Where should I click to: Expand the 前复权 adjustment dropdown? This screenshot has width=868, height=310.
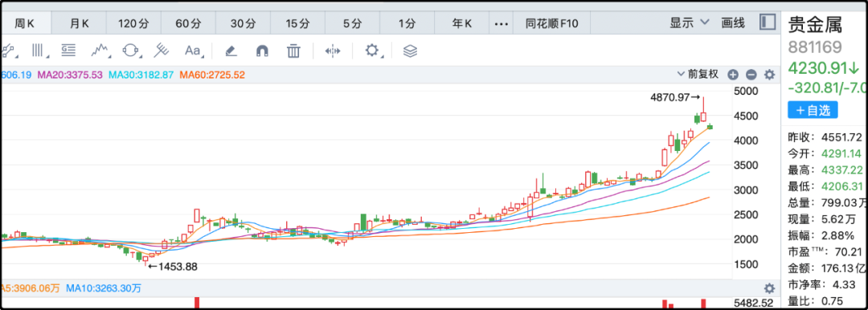tap(698, 74)
